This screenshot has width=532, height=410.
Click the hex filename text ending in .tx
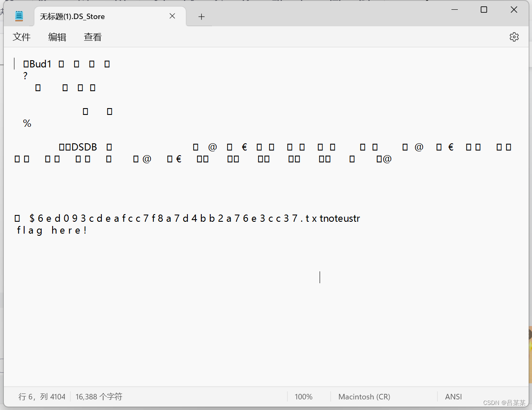click(x=170, y=218)
